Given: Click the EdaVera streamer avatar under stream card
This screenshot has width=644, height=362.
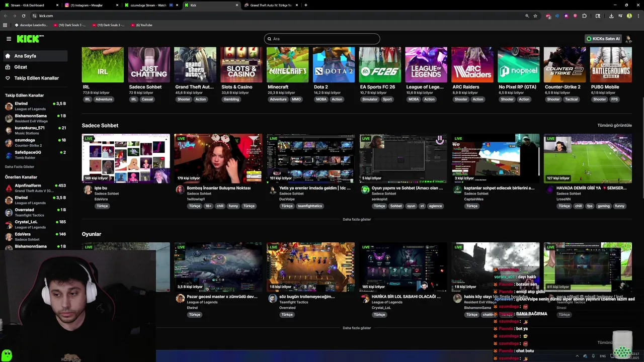Looking at the screenshot, I should click(x=88, y=190).
